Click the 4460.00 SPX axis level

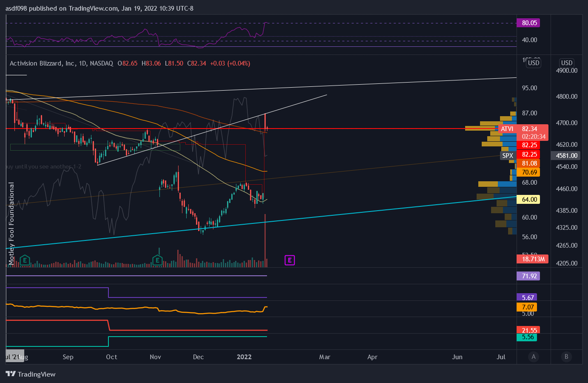point(567,189)
